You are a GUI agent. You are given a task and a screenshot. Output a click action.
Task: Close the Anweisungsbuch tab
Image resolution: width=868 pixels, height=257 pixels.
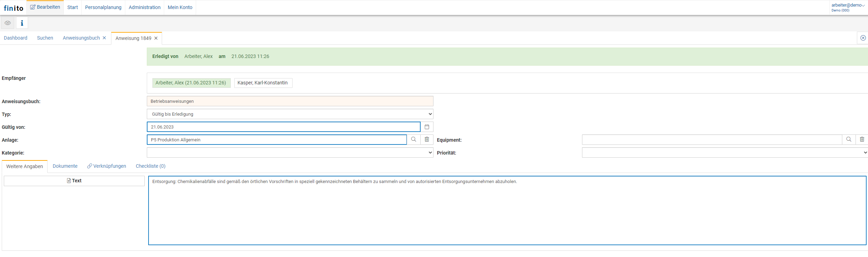tap(104, 38)
